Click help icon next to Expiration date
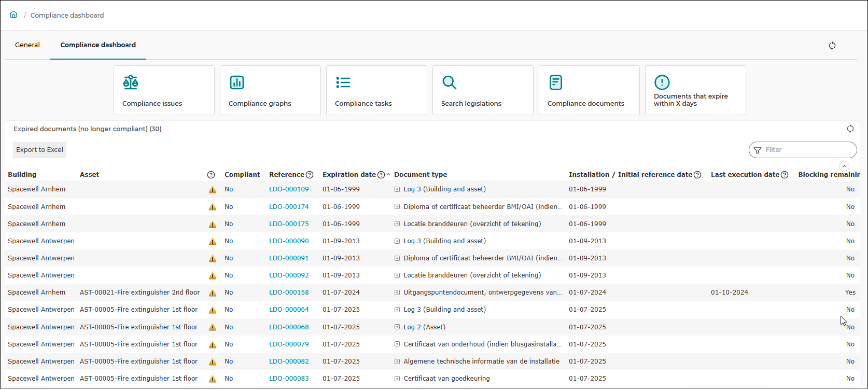 pos(381,175)
